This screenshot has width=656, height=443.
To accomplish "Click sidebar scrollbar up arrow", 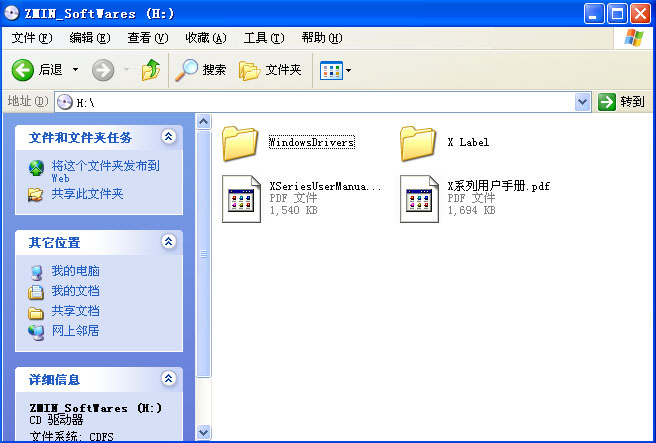I will 203,122.
